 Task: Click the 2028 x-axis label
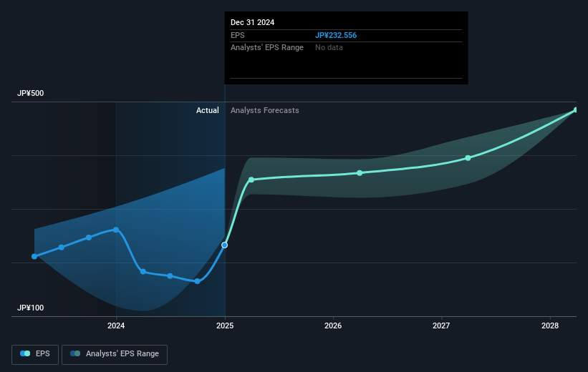coord(550,326)
